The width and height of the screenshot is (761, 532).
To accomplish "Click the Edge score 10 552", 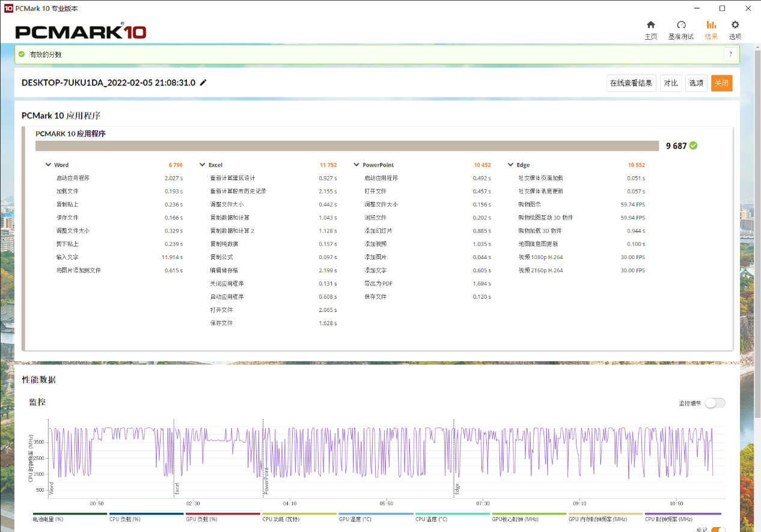I will [636, 165].
